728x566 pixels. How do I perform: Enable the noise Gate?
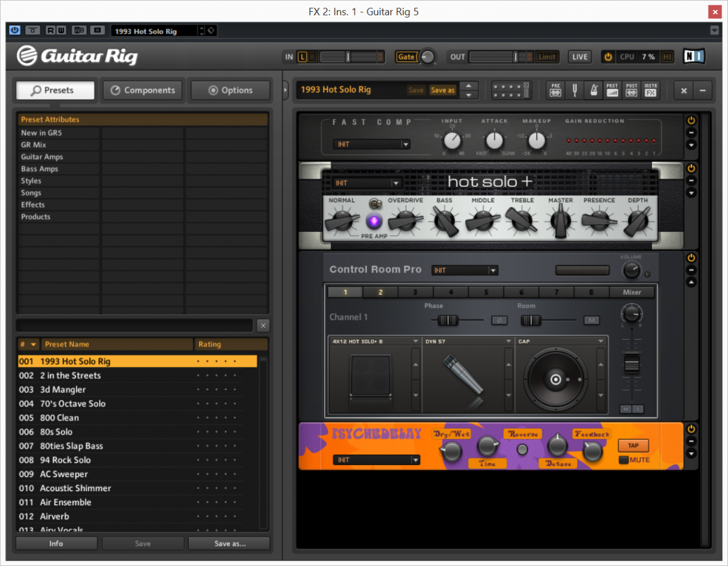coord(406,57)
